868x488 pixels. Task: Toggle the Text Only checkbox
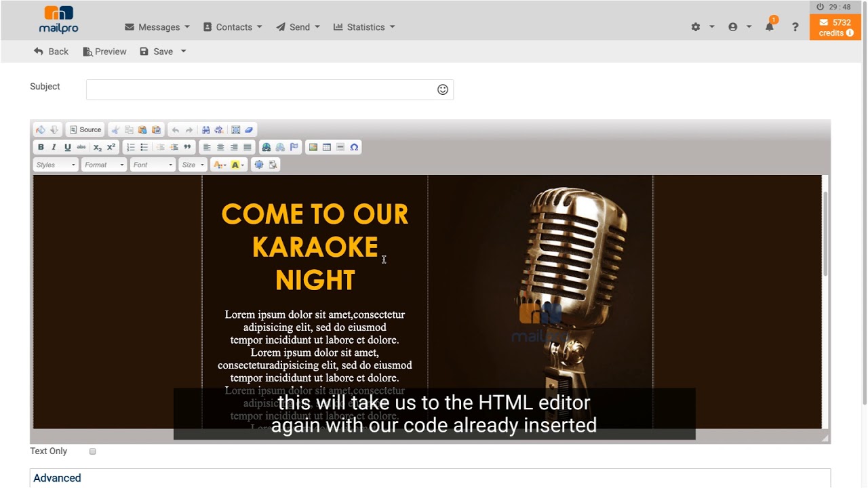point(93,451)
